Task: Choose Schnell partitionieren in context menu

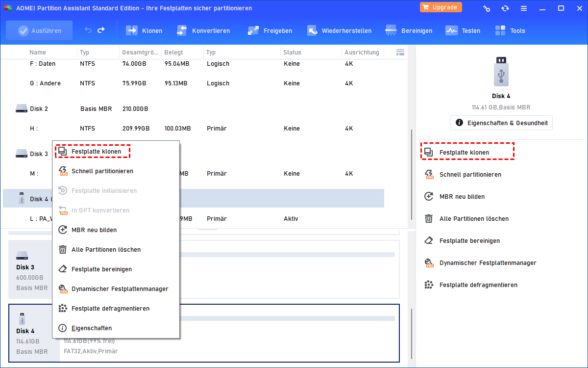Action: tap(116, 171)
